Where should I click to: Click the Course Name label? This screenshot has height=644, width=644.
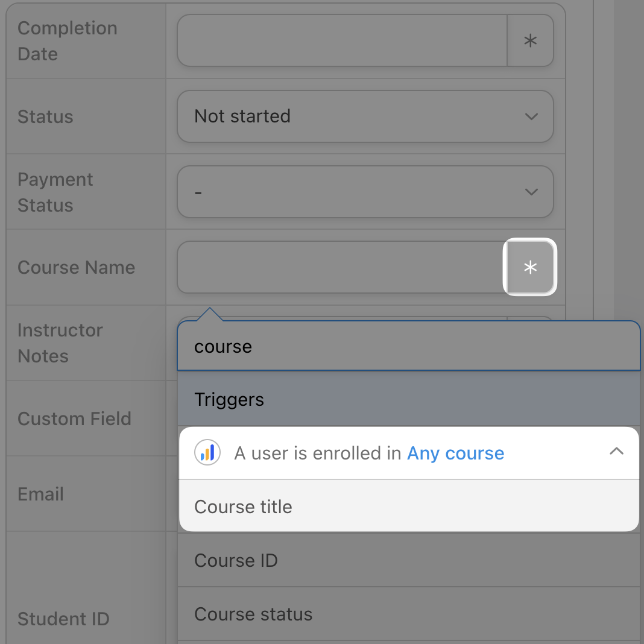coord(76,267)
